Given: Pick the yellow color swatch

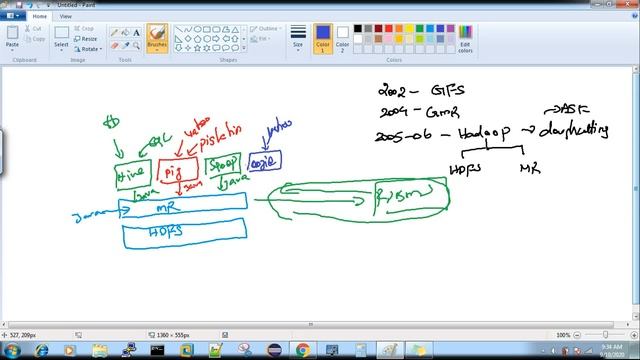Looking at the screenshot, I should point(409,28).
